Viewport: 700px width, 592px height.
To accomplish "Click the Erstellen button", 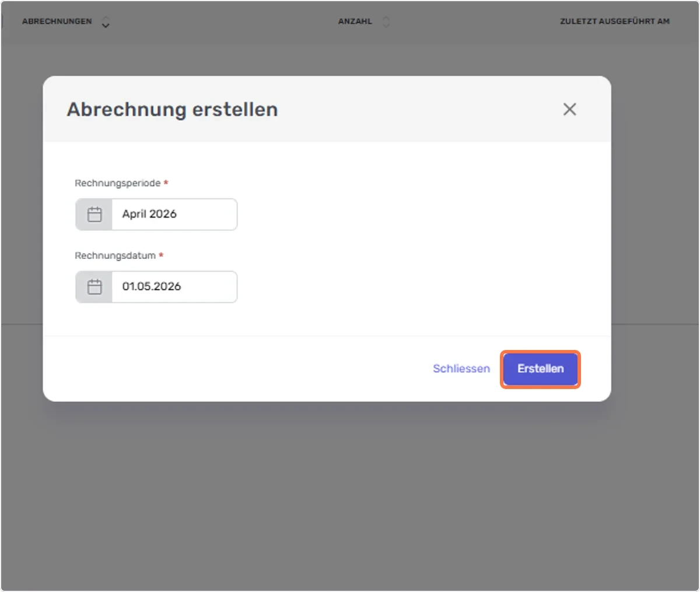I will (x=540, y=369).
